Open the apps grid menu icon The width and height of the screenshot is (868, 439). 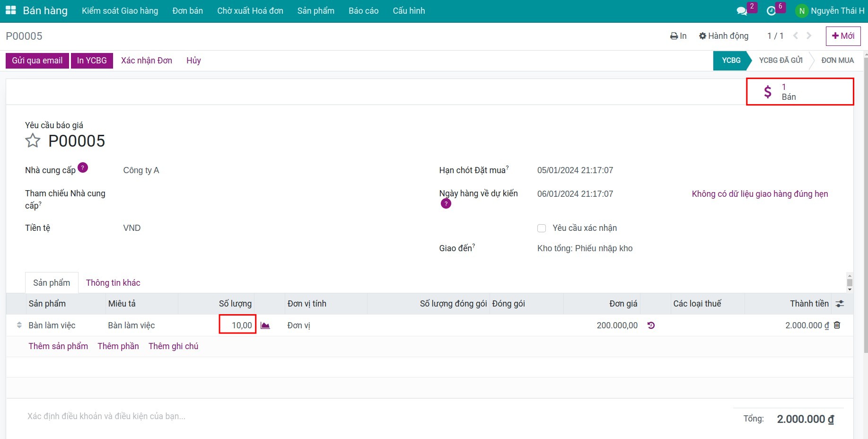(10, 10)
